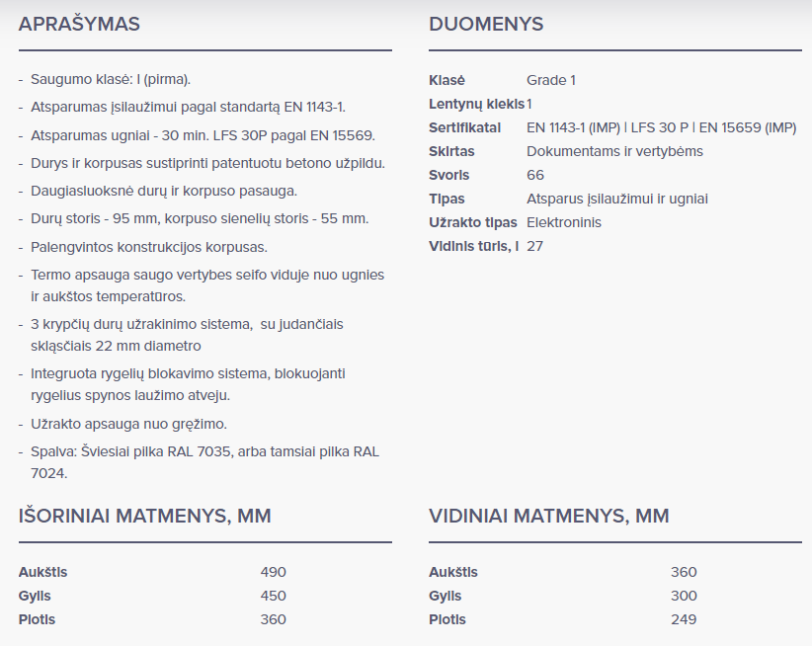Viewport: 812px width, 646px height.
Task: Click 'Integruota rygelių blokavimo sistema' line
Action: click(188, 384)
